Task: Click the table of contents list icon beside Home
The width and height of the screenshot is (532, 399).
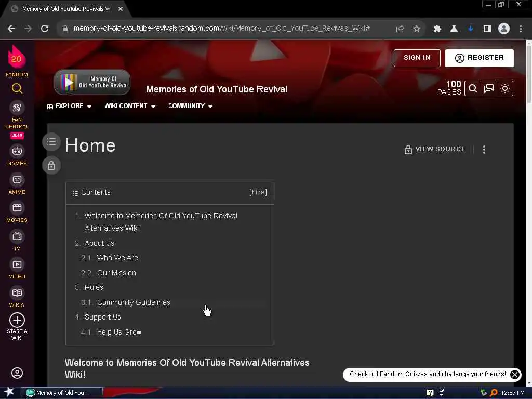Action: coord(51,142)
